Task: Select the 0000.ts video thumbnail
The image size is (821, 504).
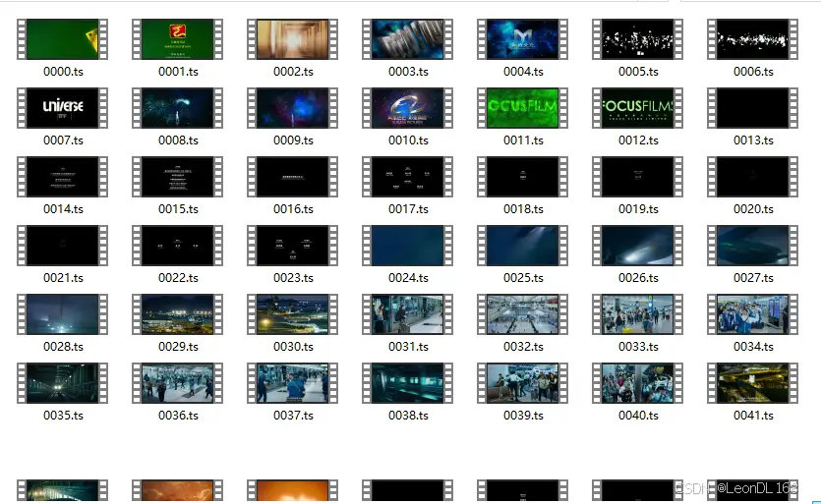Action: pyautogui.click(x=62, y=39)
